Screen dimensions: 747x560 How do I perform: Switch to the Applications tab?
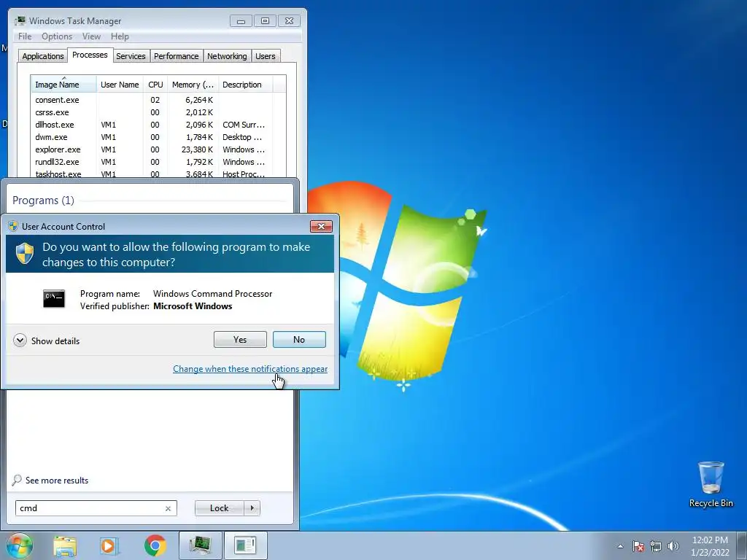[43, 55]
